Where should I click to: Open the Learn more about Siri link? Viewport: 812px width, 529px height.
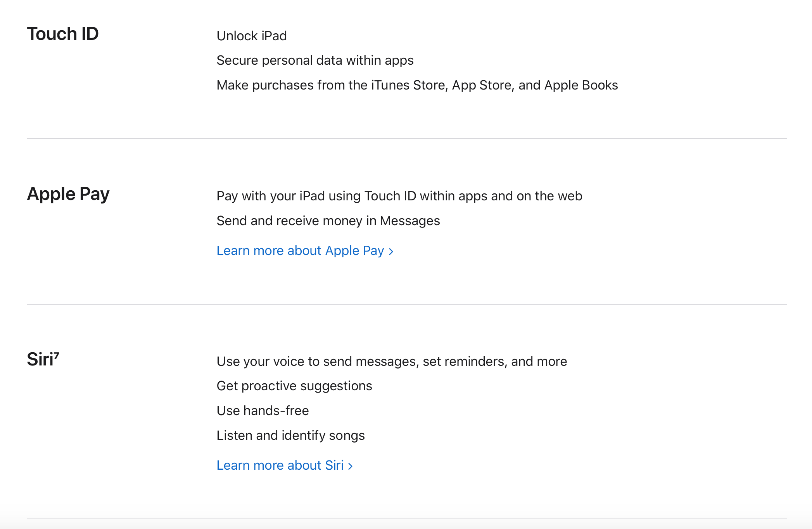[x=280, y=465]
